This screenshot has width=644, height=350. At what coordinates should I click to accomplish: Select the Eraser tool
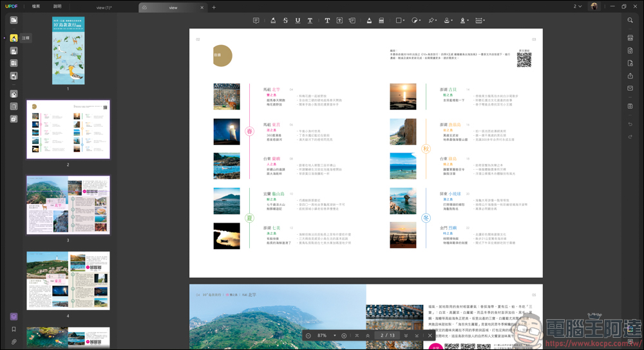pos(381,21)
